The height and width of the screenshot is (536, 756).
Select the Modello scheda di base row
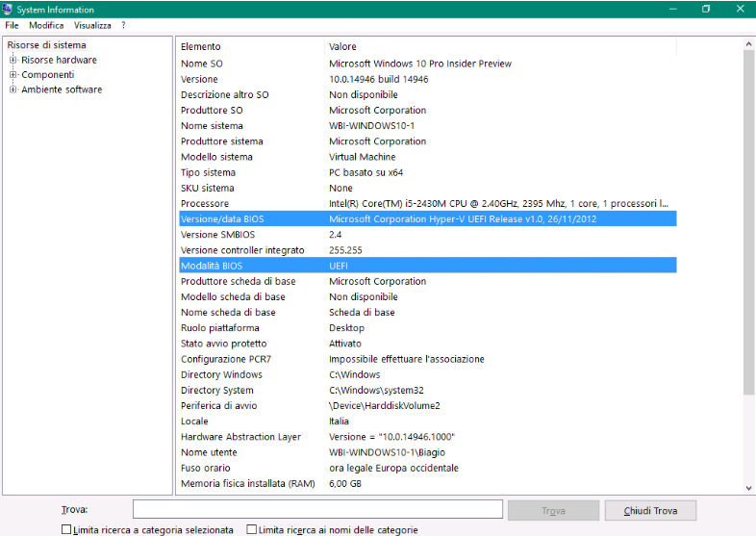(x=428, y=296)
